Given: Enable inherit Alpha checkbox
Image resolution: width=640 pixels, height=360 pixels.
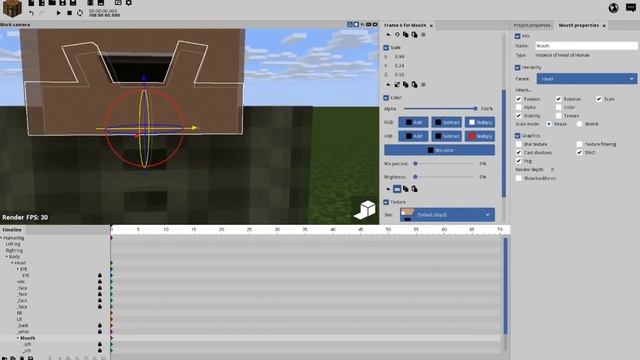Looking at the screenshot, I should tap(519, 107).
